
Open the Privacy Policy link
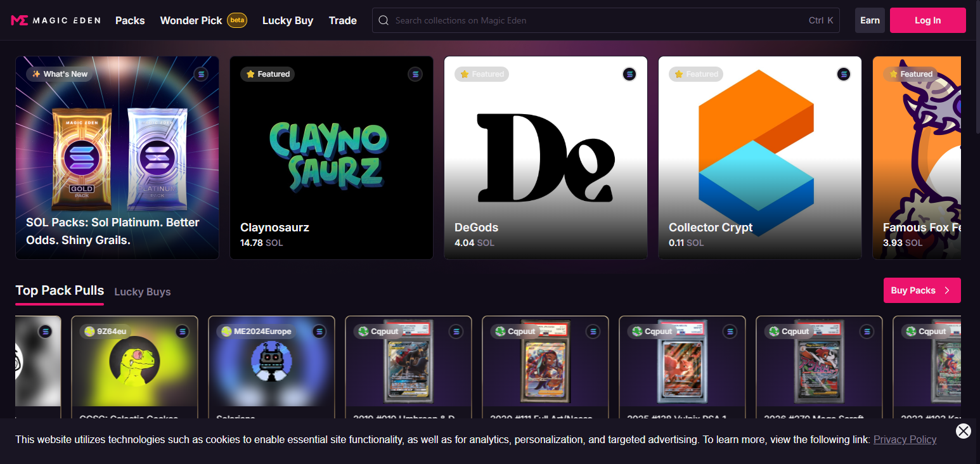pos(905,439)
